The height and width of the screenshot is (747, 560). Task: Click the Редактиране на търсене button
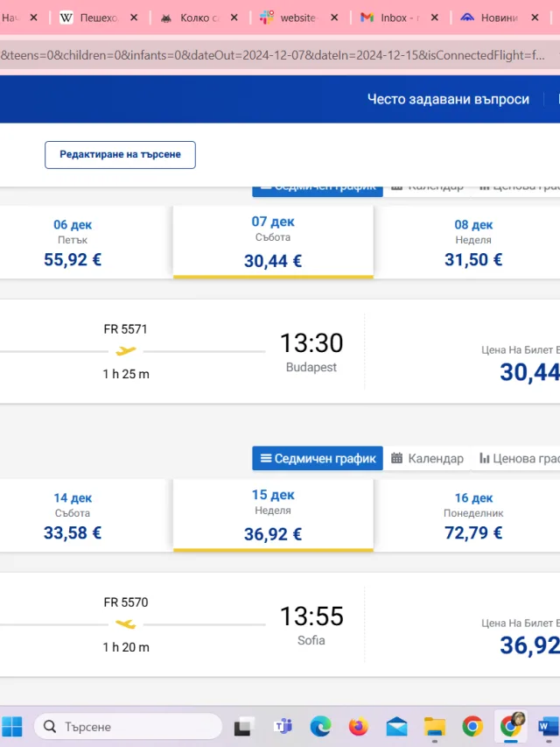(120, 155)
